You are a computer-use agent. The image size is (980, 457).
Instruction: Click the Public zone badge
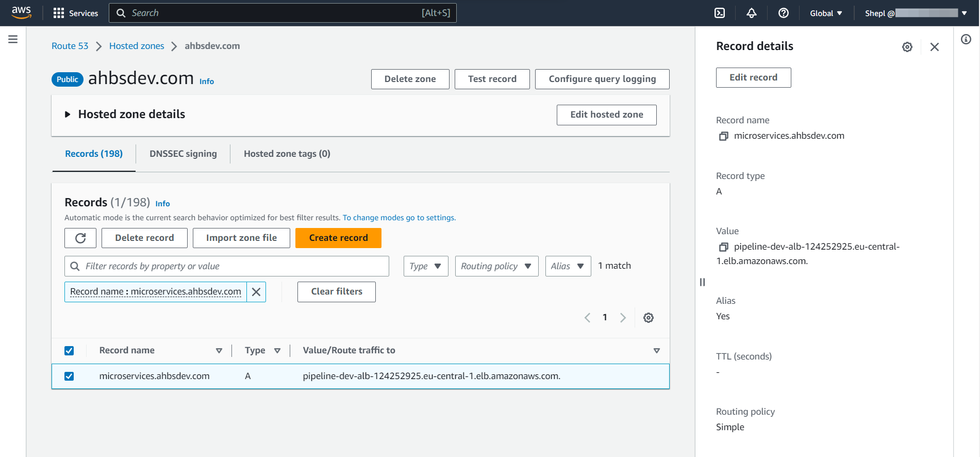pos(68,79)
